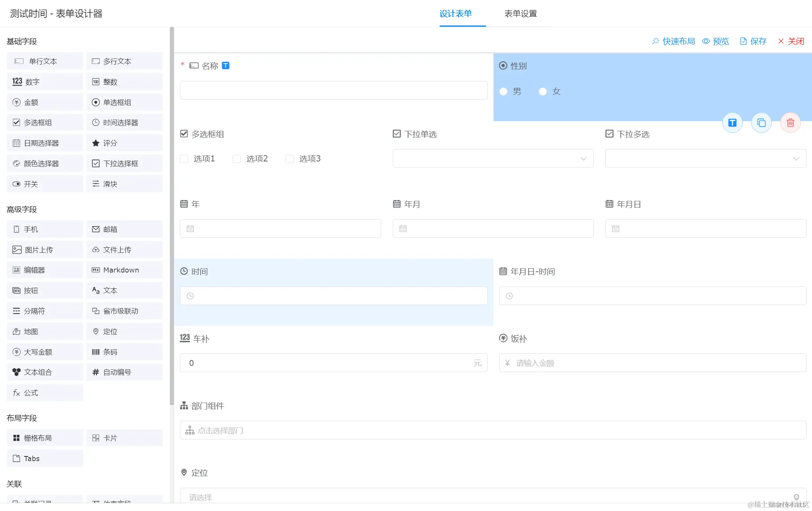Click the copy field icon button
Image resolution: width=812 pixels, height=511 pixels.
(761, 123)
